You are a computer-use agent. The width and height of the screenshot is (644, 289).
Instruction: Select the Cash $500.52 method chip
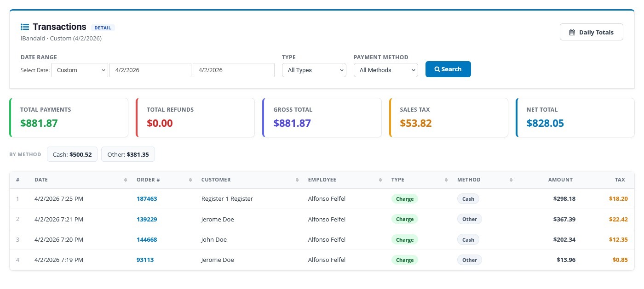pyautogui.click(x=72, y=154)
